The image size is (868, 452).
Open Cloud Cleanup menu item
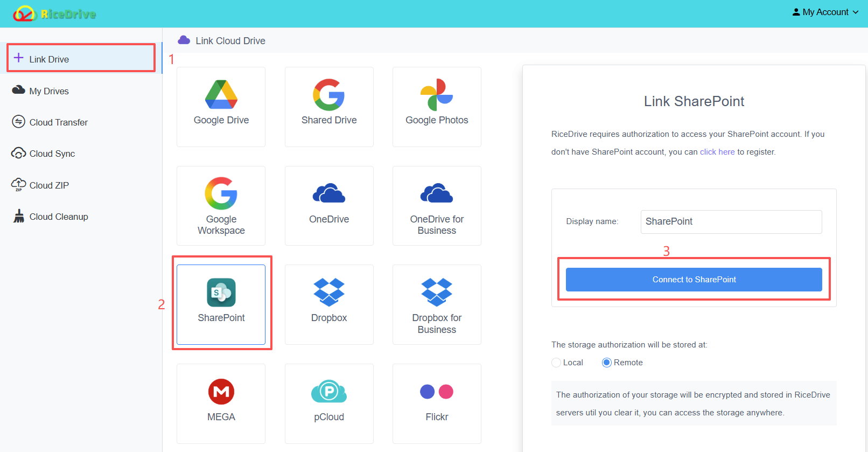[81, 217]
